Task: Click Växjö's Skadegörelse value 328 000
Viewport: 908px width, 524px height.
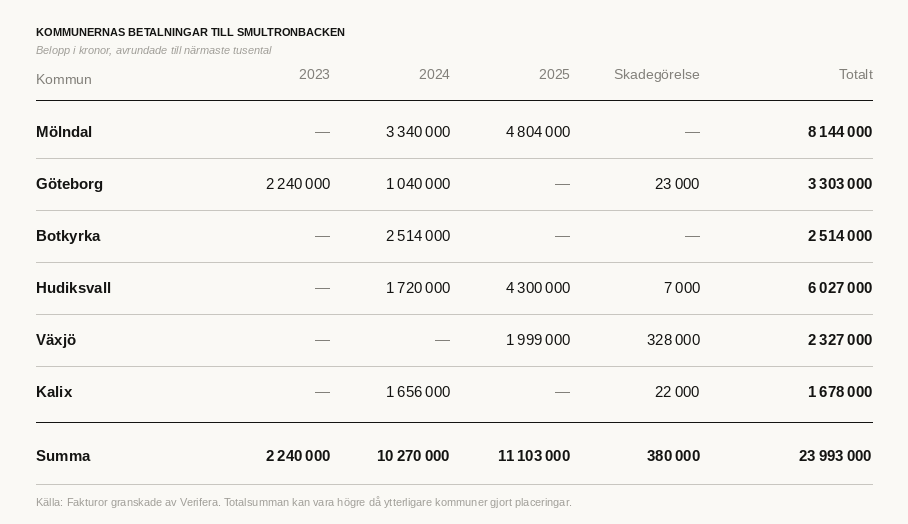Action: click(673, 340)
